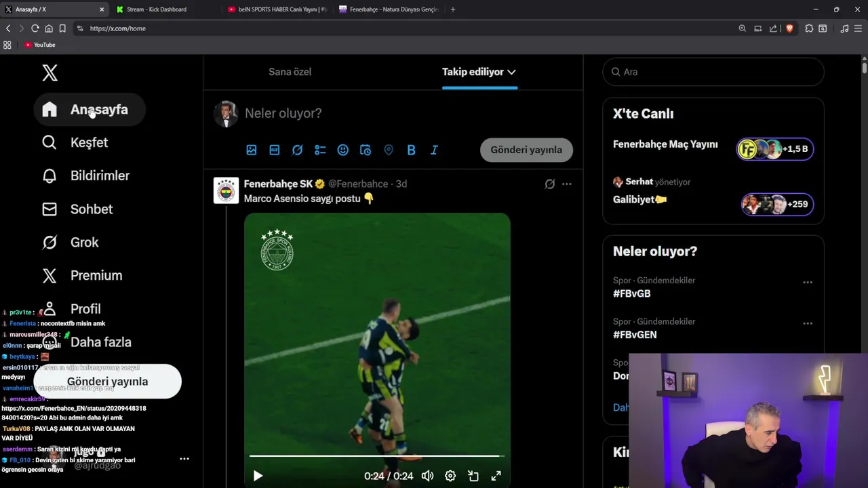Toggle italic text formatting

[x=434, y=150]
